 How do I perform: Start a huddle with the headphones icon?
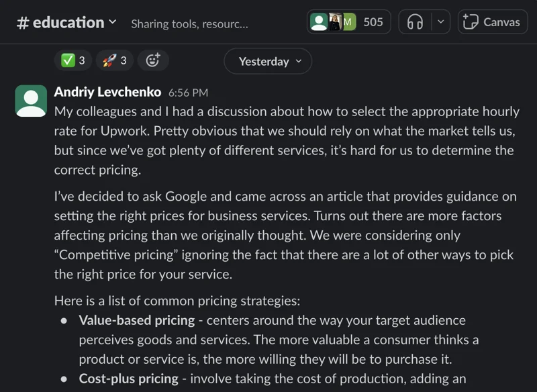click(415, 22)
